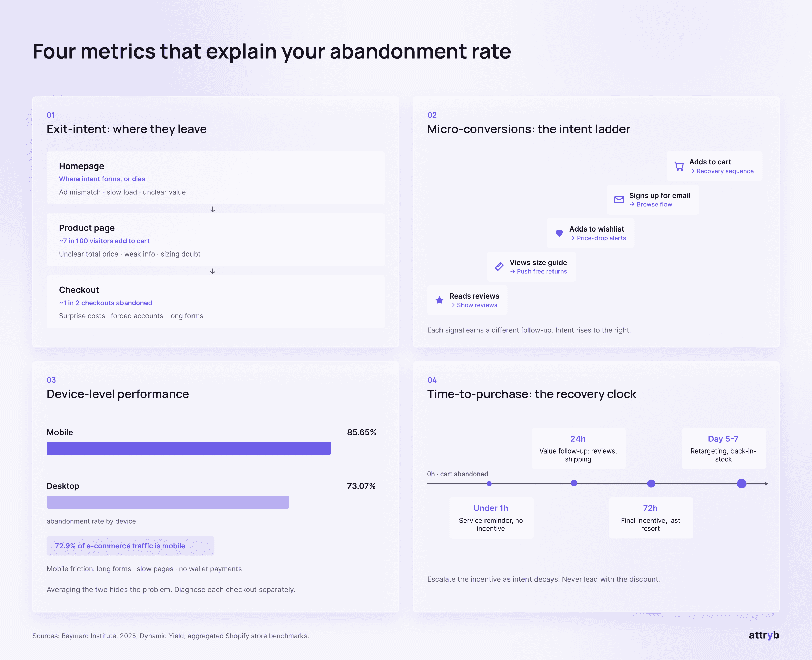Click the Sources footnote line
812x660 pixels.
pyautogui.click(x=171, y=636)
